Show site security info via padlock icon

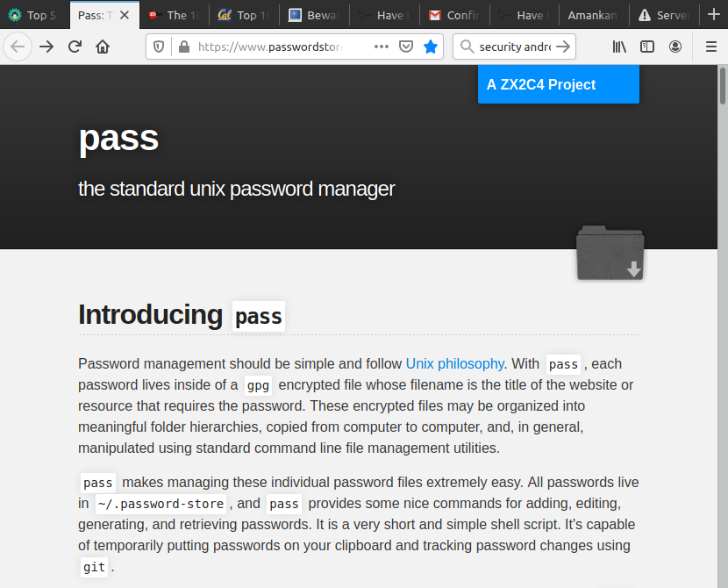pos(183,47)
